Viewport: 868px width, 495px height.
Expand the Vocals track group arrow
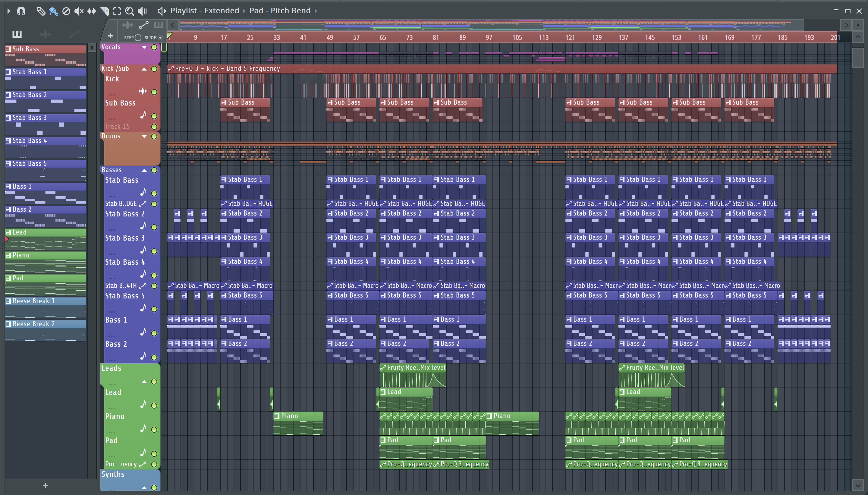click(x=144, y=47)
